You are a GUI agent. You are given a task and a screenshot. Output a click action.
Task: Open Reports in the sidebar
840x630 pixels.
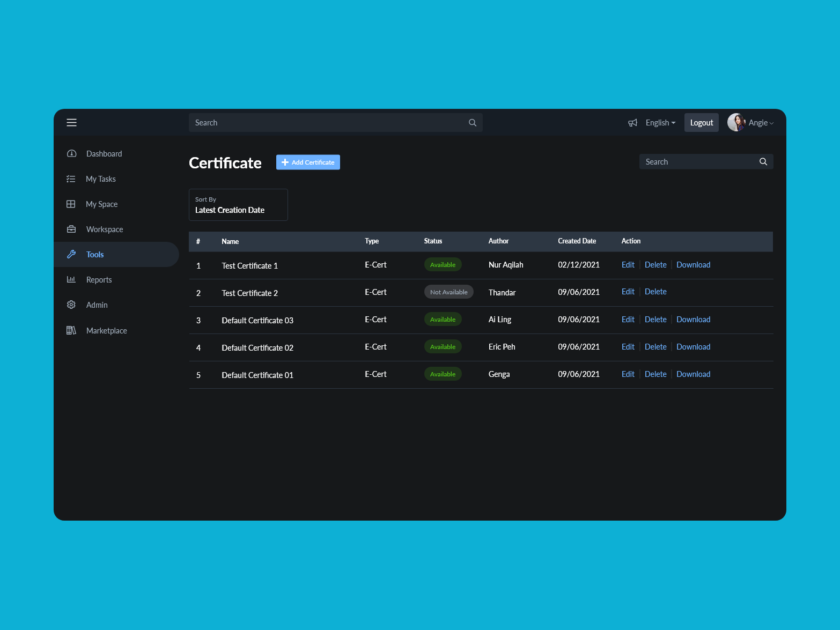[x=99, y=280]
